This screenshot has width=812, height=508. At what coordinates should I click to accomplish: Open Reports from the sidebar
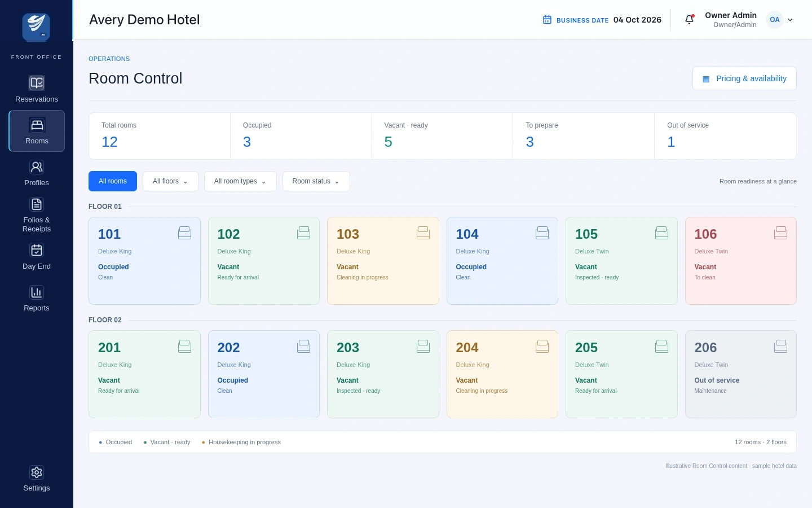coord(37,298)
